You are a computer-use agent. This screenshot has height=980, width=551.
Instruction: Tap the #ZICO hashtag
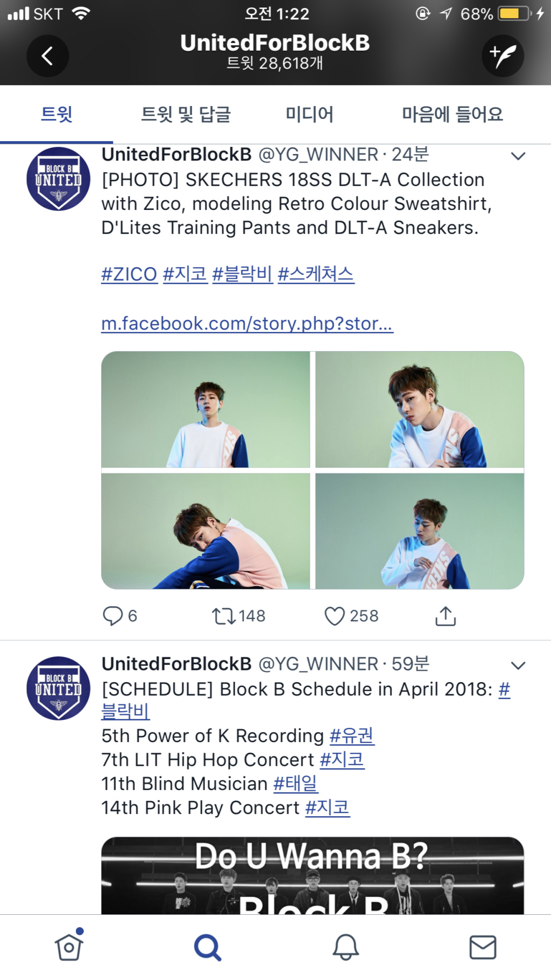[x=129, y=274]
